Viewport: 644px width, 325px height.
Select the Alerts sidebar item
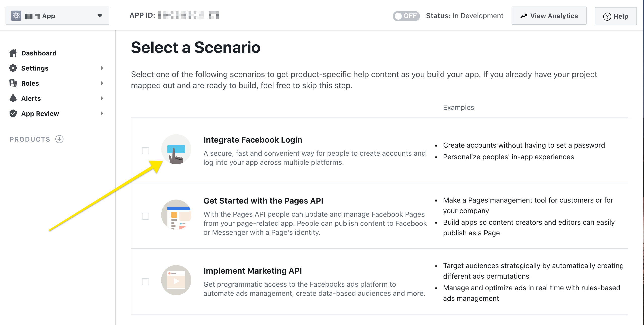(x=31, y=99)
